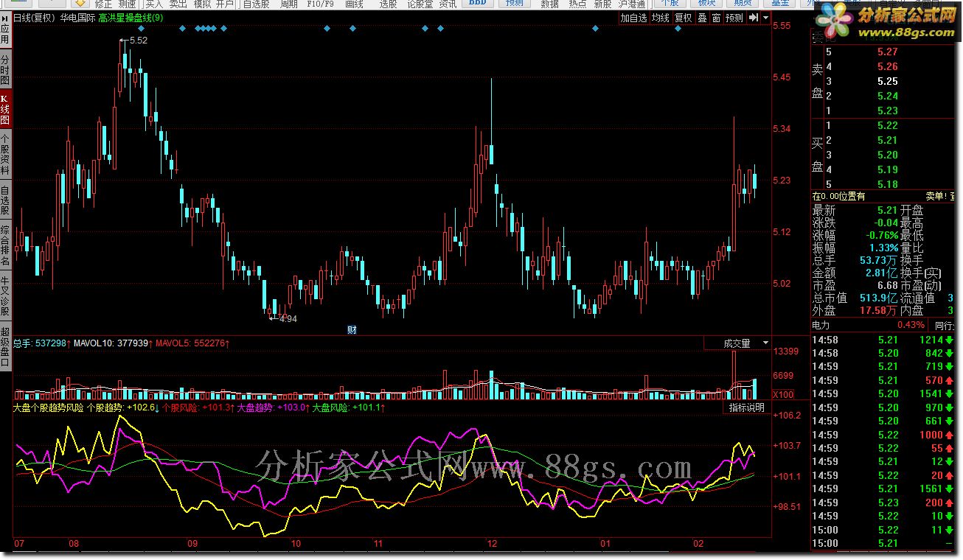963x560 pixels.
Task: Click the 个股 button
Action: pos(670,4)
